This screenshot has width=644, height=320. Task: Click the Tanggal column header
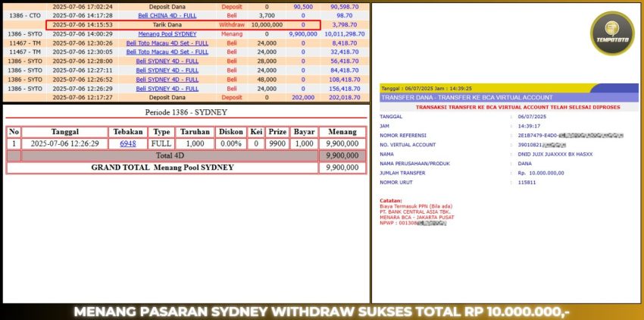tap(64, 131)
